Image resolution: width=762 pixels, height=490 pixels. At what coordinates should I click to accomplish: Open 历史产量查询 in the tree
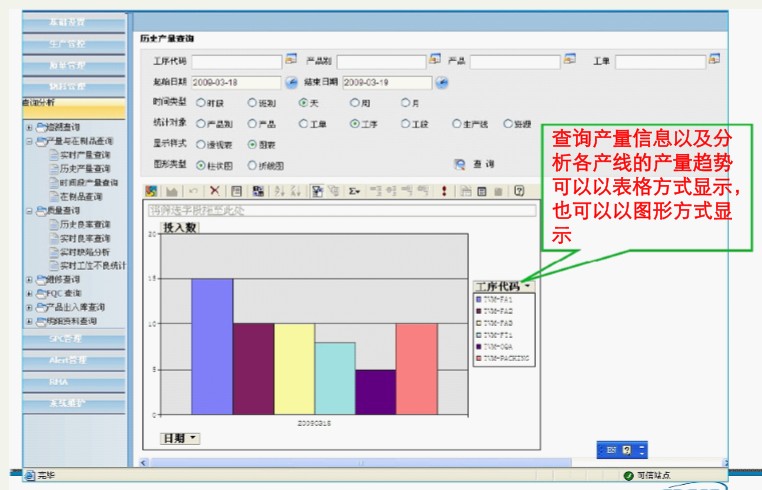click(85, 169)
